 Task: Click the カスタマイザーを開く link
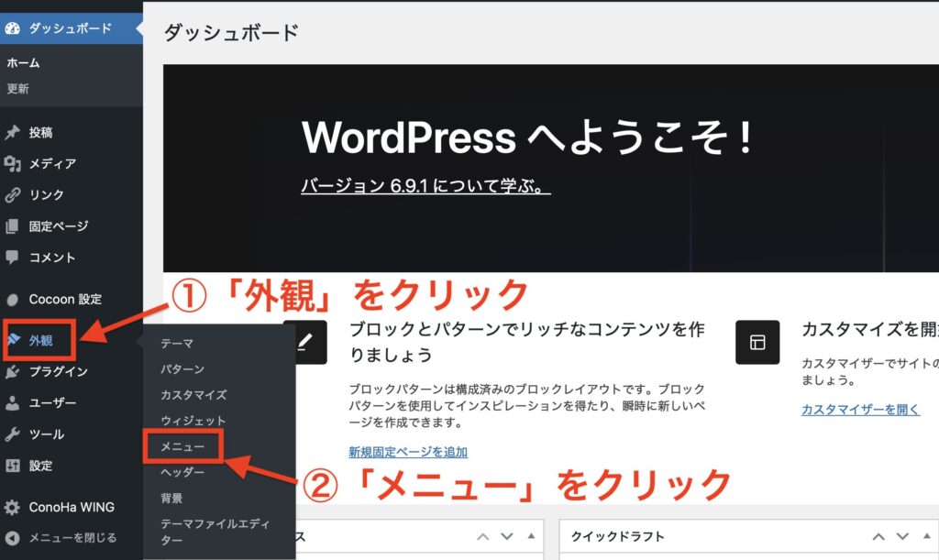coord(860,410)
